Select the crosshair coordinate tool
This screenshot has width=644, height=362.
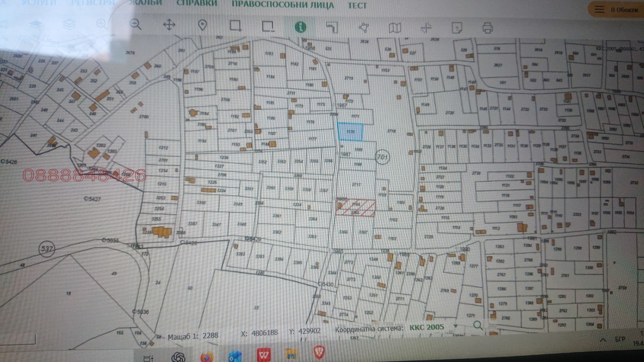(x=426, y=28)
